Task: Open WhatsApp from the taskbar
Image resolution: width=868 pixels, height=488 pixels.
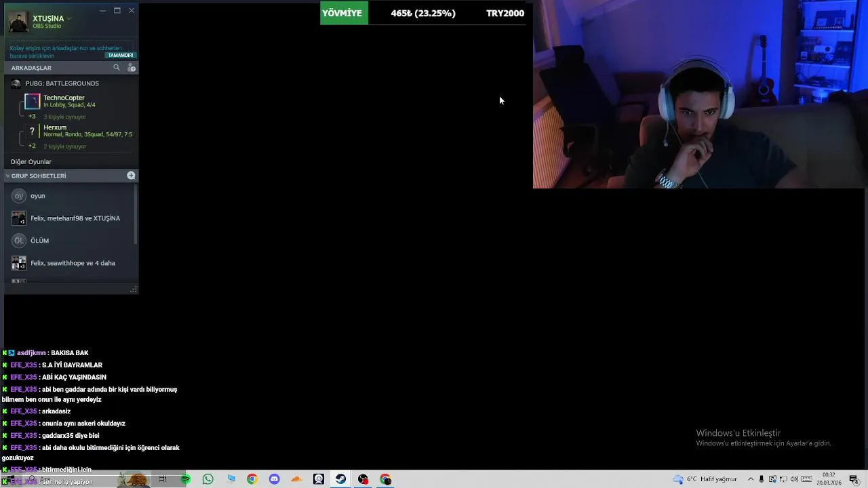Action: pyautogui.click(x=208, y=479)
